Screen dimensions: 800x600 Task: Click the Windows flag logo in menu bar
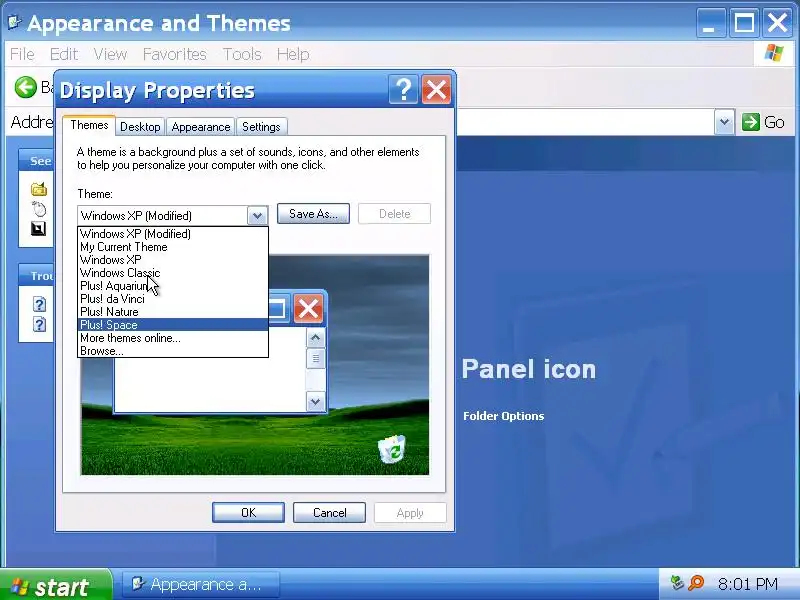[774, 53]
